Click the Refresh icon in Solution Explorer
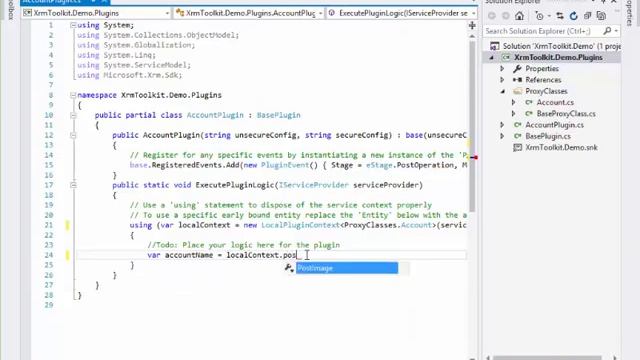 574,16
